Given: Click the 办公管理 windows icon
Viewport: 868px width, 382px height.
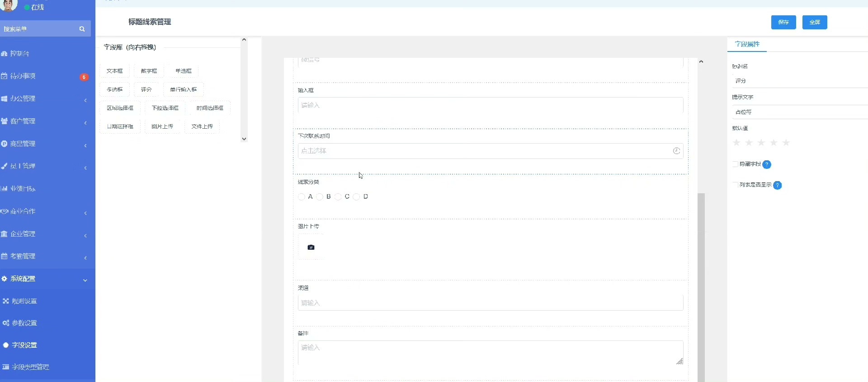Looking at the screenshot, I should (4, 98).
